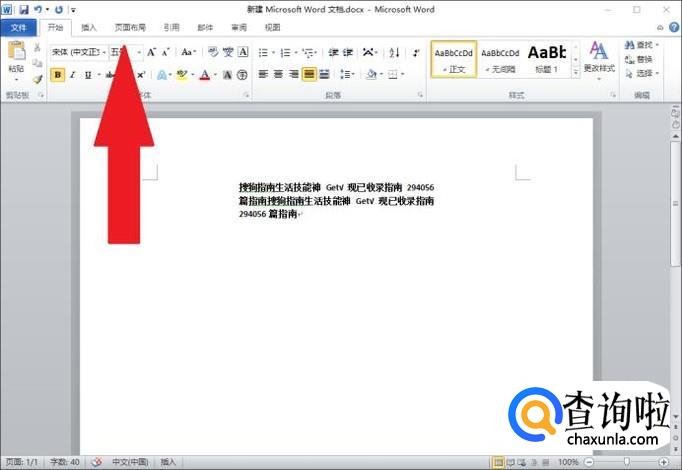
Task: Open the Change Case Aa dropdown
Action: (188, 52)
